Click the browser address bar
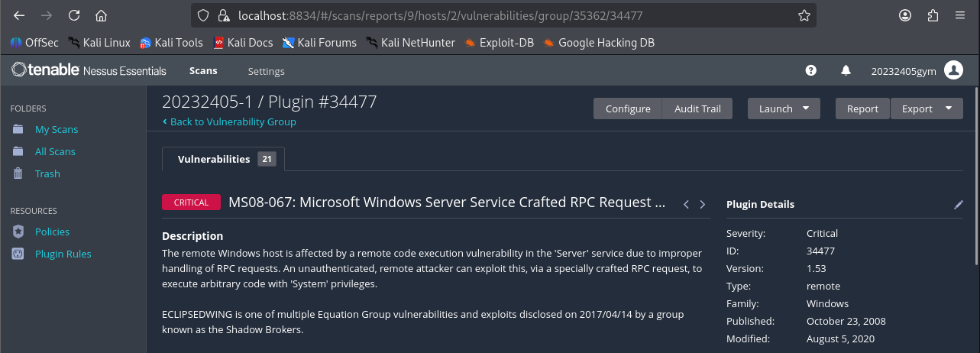 (x=496, y=15)
